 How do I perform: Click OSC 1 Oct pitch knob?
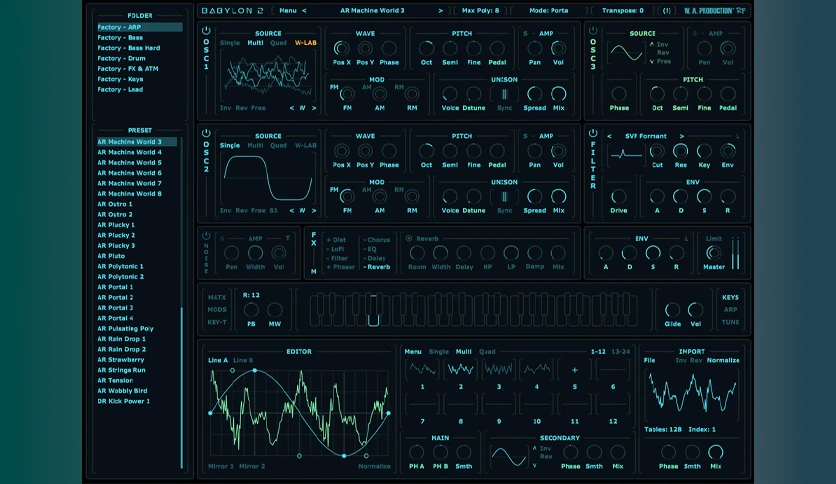[x=426, y=49]
